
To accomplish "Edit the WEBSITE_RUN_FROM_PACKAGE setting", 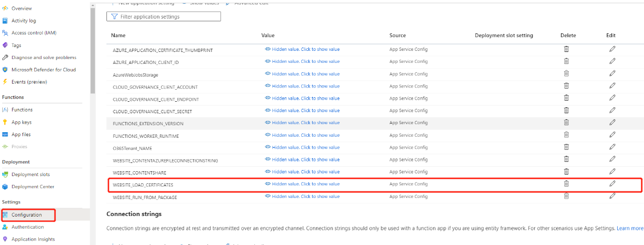I will 612,196.
